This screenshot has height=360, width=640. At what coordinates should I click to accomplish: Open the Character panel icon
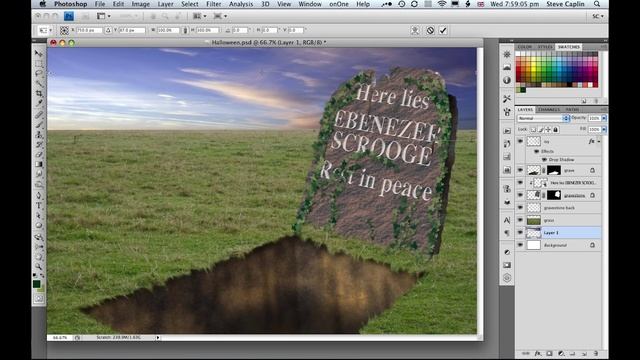[507, 220]
